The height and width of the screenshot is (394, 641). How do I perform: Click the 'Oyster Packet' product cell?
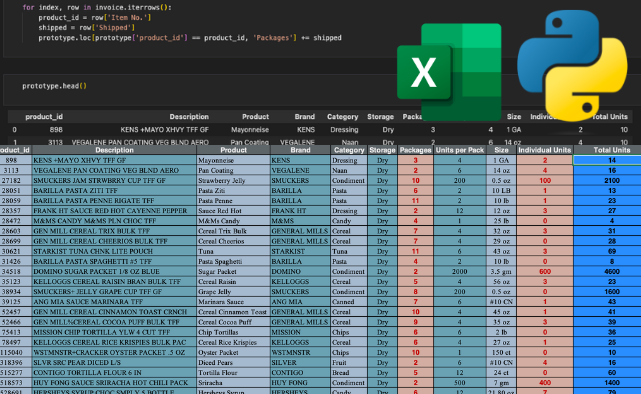(x=233, y=352)
